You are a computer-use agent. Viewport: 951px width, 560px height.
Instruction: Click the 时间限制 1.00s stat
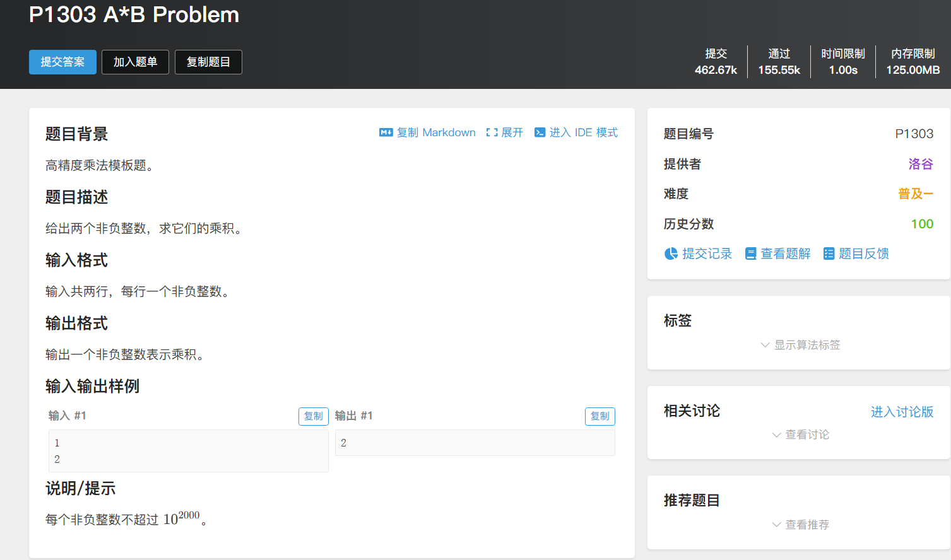click(843, 62)
